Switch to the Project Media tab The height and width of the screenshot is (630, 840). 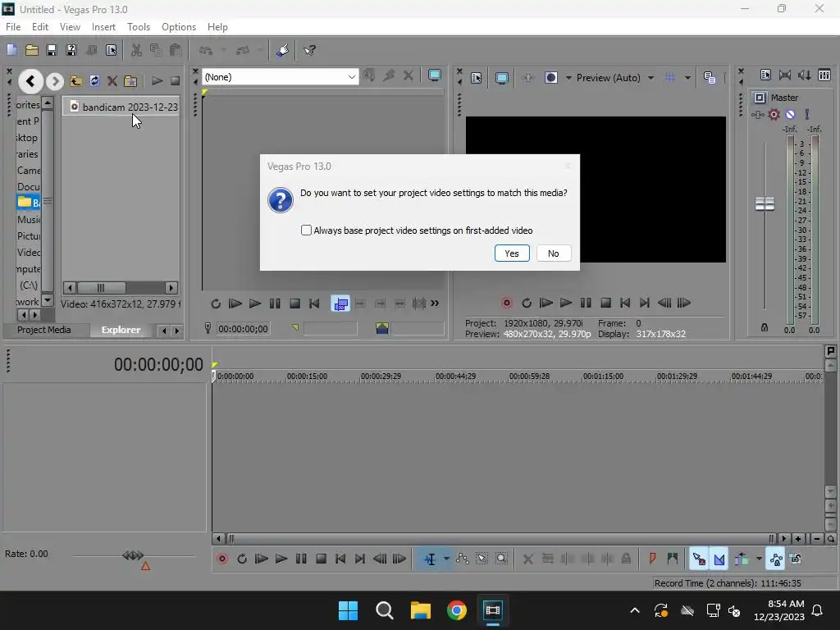(x=44, y=330)
